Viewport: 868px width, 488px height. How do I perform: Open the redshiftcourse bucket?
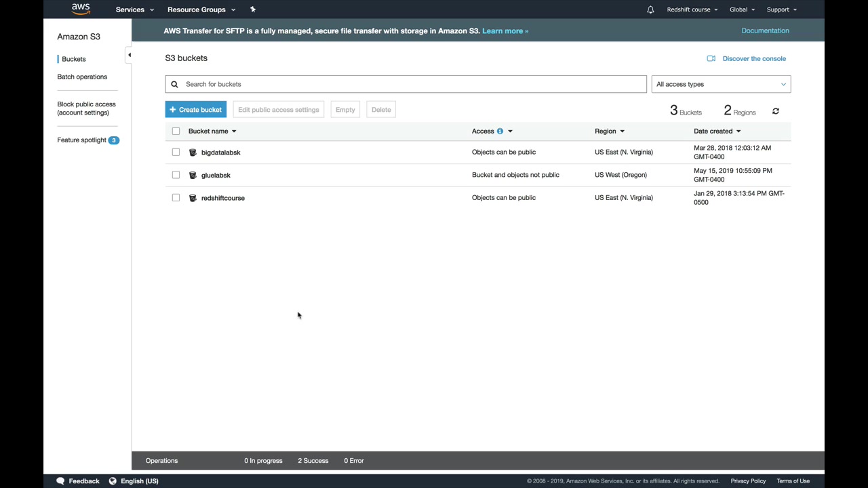pos(222,198)
